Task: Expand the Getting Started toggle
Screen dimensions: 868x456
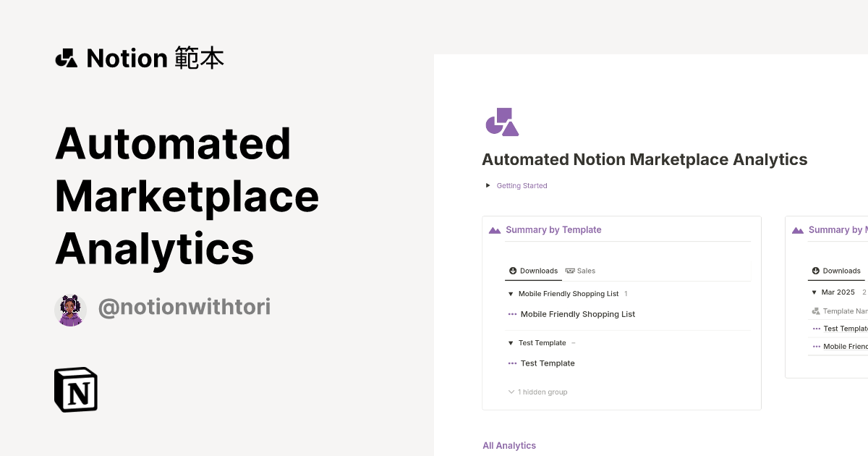Action: (x=488, y=185)
